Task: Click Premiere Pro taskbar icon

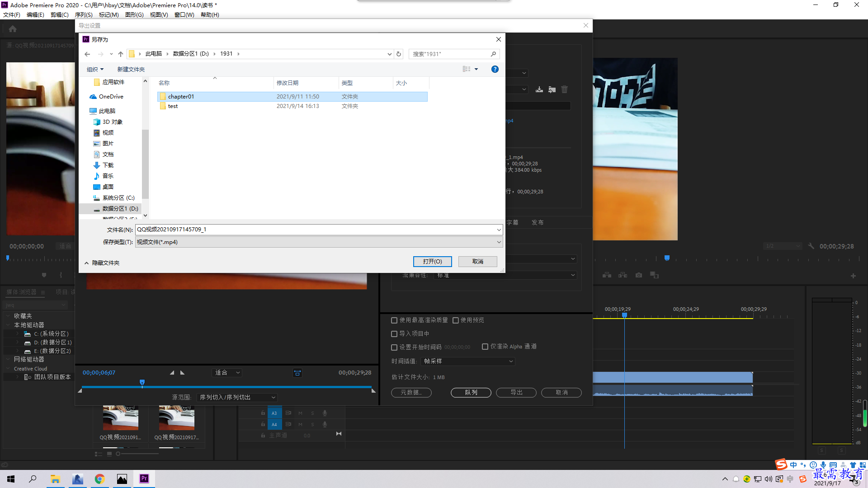Action: click(x=144, y=479)
